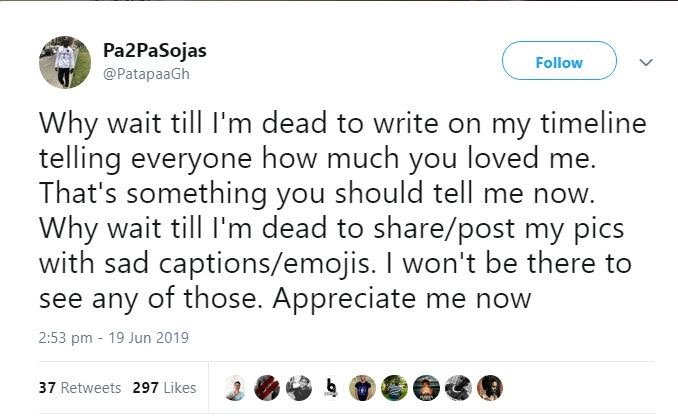Image resolution: width=678 pixels, height=420 pixels.
Task: Click the fifth liker avatar in the row
Action: pyautogui.click(x=362, y=388)
